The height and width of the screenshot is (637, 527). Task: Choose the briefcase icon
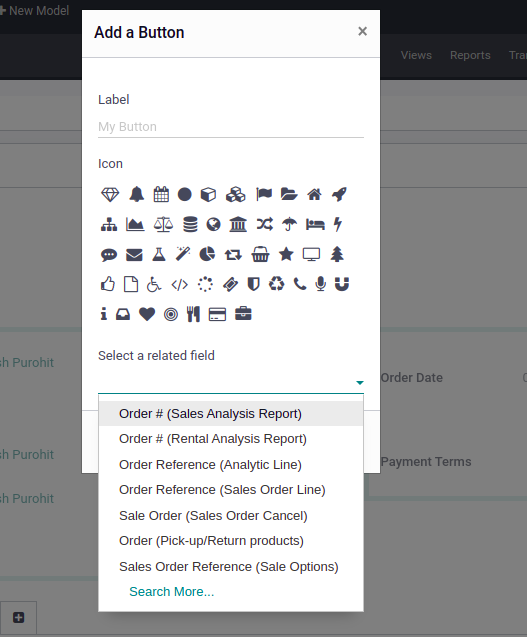click(x=243, y=314)
